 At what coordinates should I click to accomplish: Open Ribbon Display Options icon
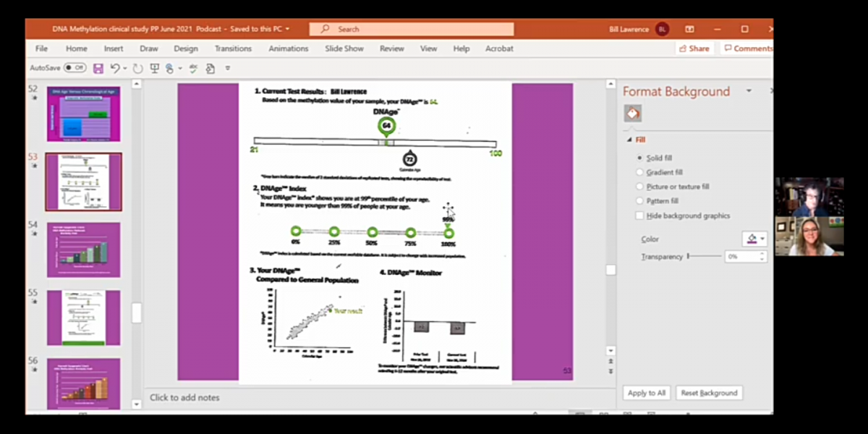(689, 29)
